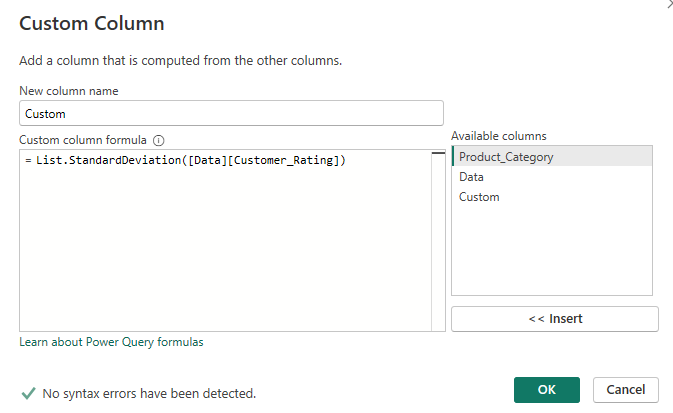Click the 'No syntax errors' status message
This screenshot has width=673, height=413.
coord(149,394)
